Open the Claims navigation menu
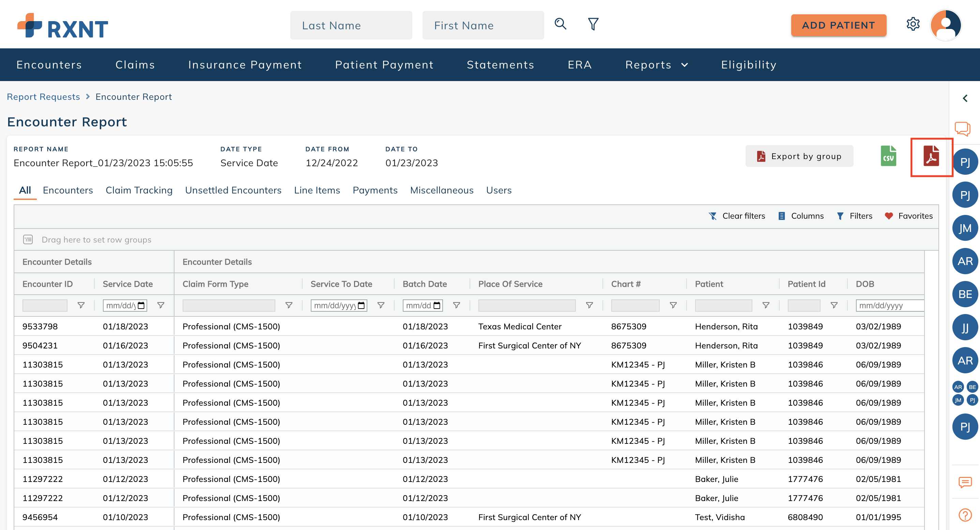This screenshot has height=530, width=980. (x=135, y=65)
